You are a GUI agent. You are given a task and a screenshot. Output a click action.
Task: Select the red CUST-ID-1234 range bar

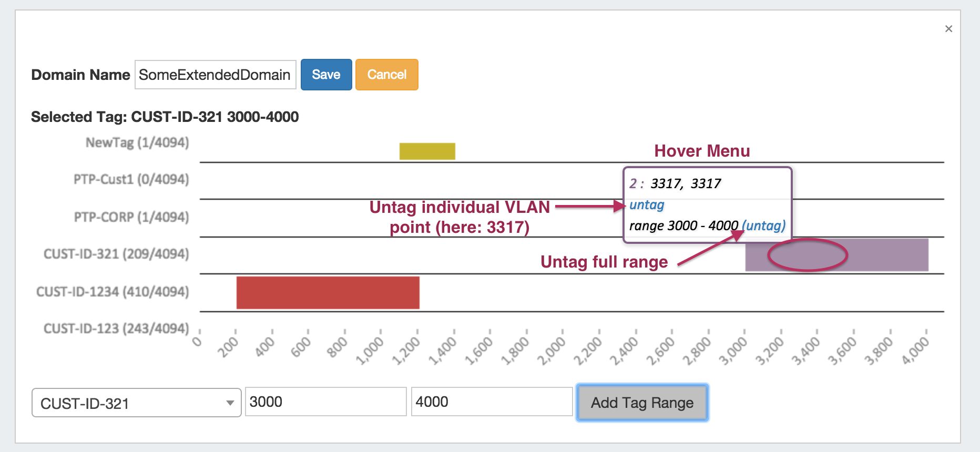pyautogui.click(x=328, y=293)
